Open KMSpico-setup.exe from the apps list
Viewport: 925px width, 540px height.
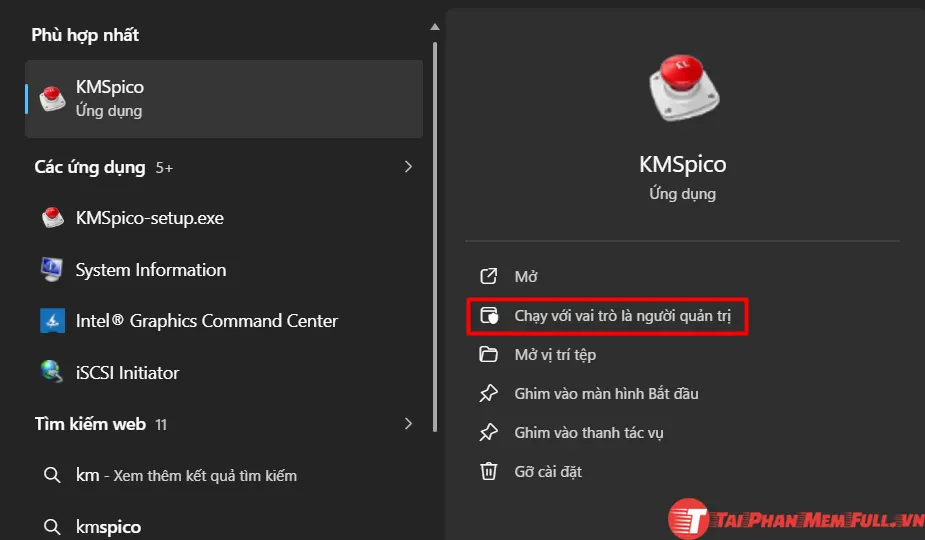(224, 218)
